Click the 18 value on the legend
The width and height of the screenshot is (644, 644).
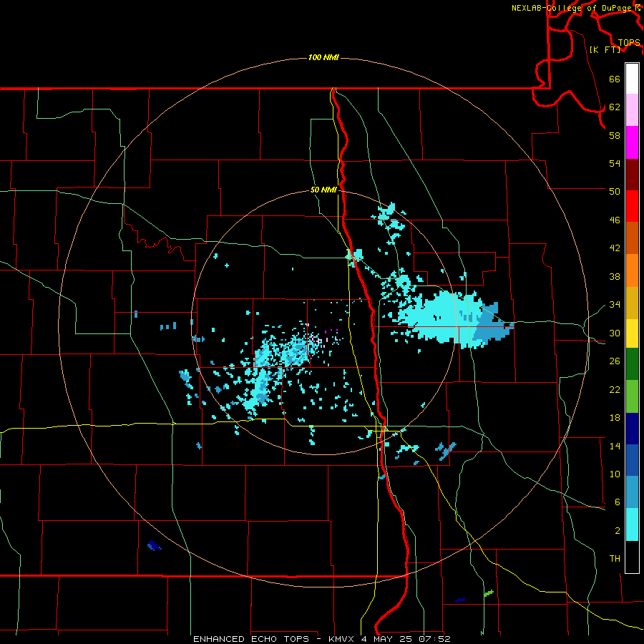click(615, 418)
